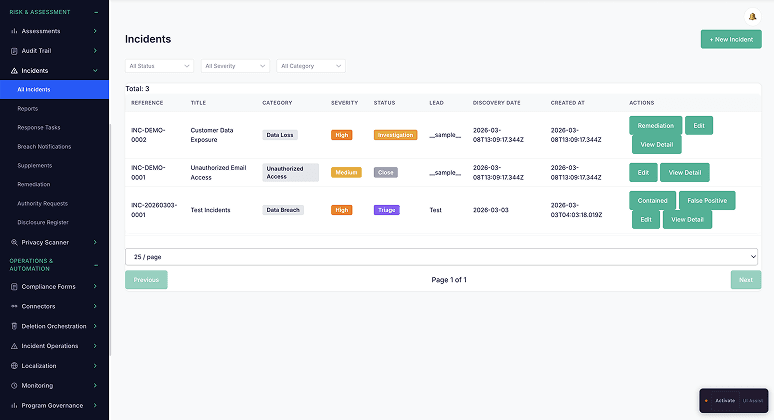The image size is (774, 420).
Task: Click the Assessments chart icon in sidebar
Action: coord(13,31)
